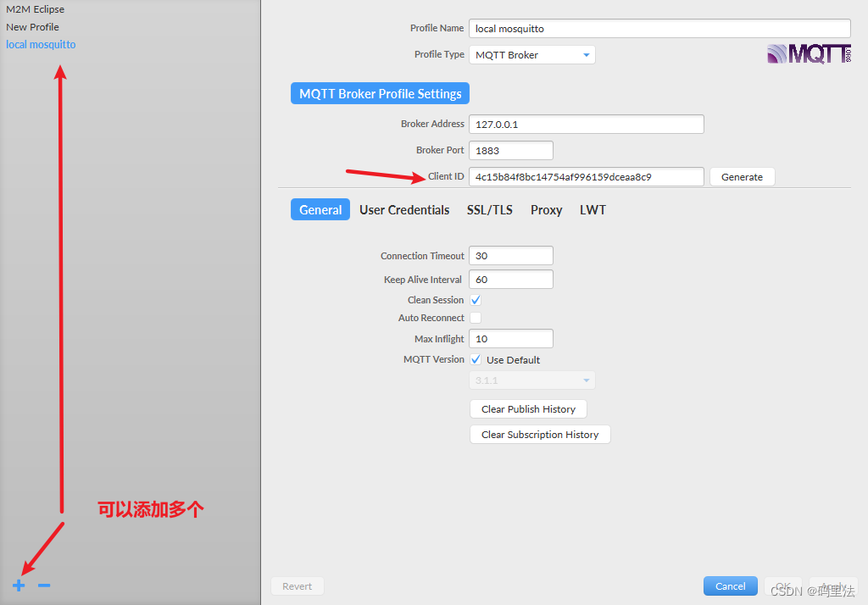Viewport: 868px width, 605px height.
Task: Select the New Profile entry
Action: point(32,27)
